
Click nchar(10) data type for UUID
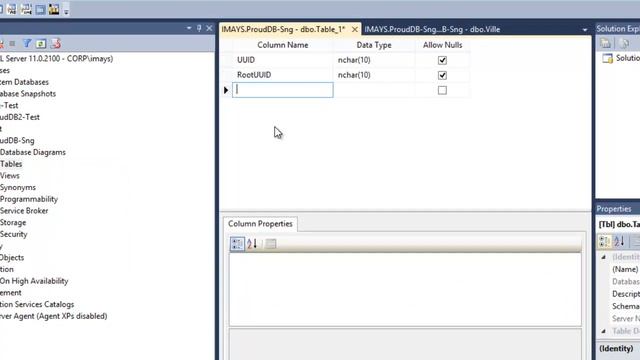(374, 60)
